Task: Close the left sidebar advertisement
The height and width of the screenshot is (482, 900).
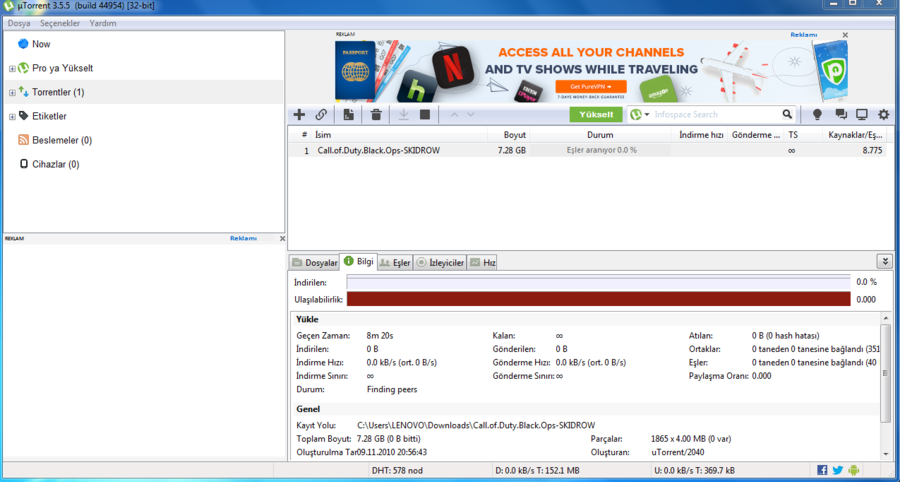Action: click(x=282, y=238)
